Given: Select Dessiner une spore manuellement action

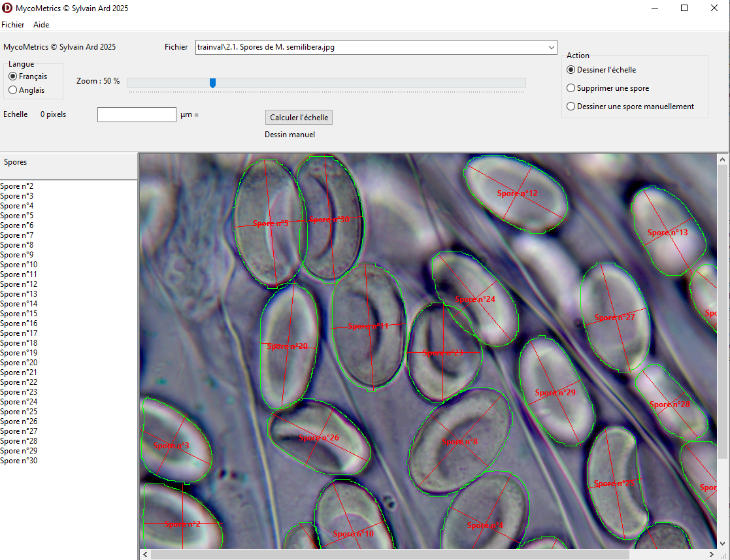Looking at the screenshot, I should point(631,106).
